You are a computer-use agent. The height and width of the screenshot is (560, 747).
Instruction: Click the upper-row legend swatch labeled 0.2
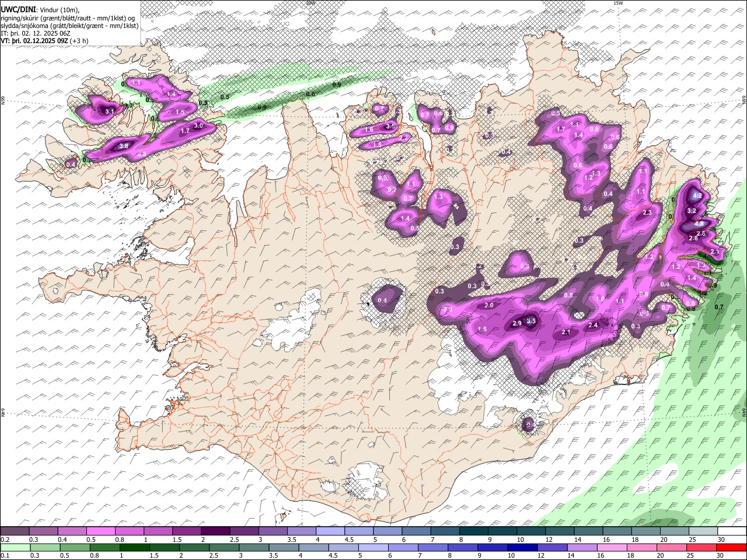(15, 531)
